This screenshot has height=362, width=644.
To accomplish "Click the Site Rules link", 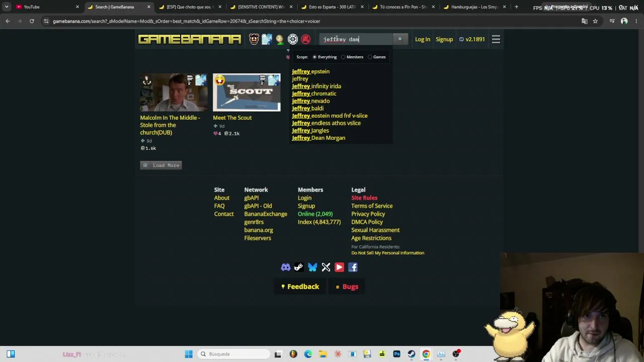I will (x=364, y=198).
